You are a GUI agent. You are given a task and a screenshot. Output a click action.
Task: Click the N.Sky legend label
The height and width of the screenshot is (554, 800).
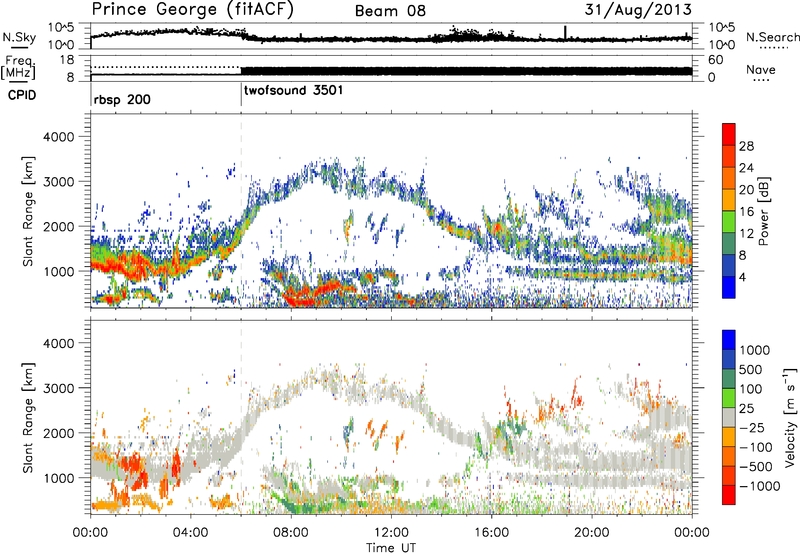[x=19, y=37]
